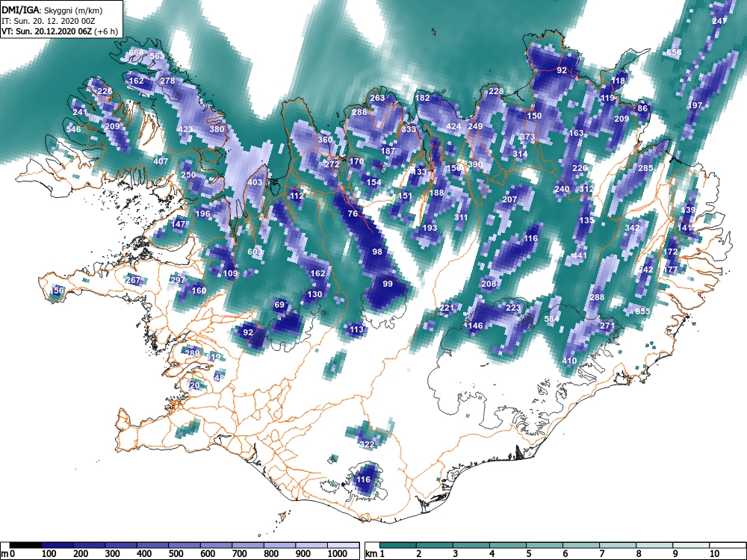The width and height of the screenshot is (747, 560).
Task: Pick the dark blue swatch between 100 and 200 m
Action: pyautogui.click(x=58, y=545)
